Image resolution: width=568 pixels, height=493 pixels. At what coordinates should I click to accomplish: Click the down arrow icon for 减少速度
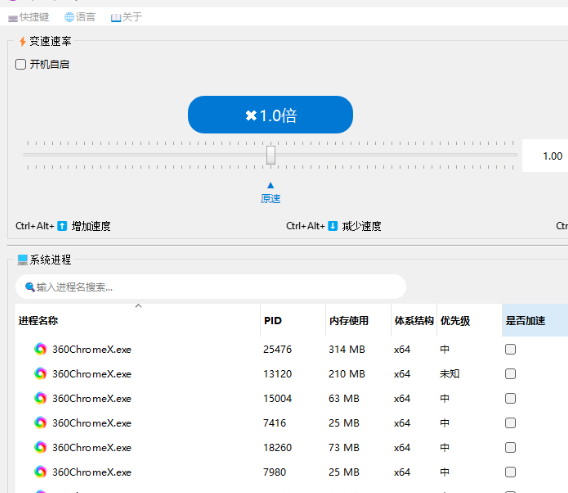(333, 226)
